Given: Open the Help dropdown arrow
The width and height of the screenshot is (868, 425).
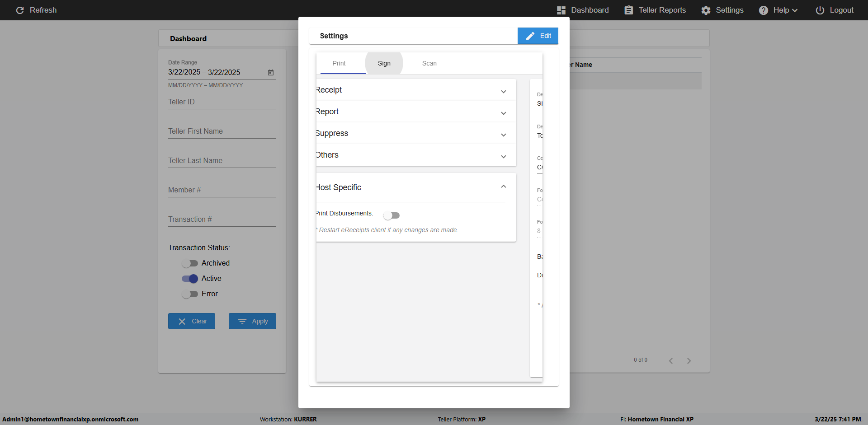Looking at the screenshot, I should 795,10.
